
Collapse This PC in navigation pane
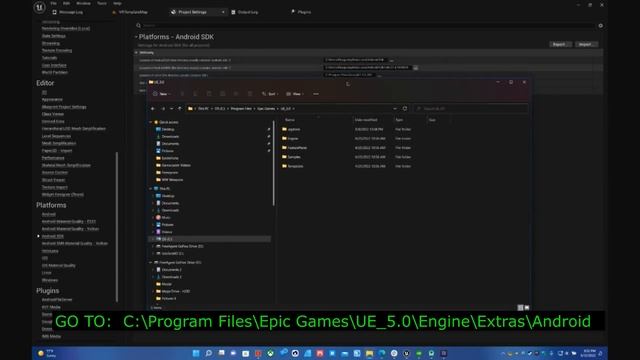click(151, 189)
